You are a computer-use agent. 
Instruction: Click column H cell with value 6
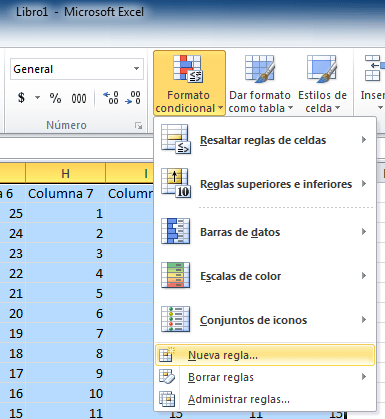pos(65,313)
